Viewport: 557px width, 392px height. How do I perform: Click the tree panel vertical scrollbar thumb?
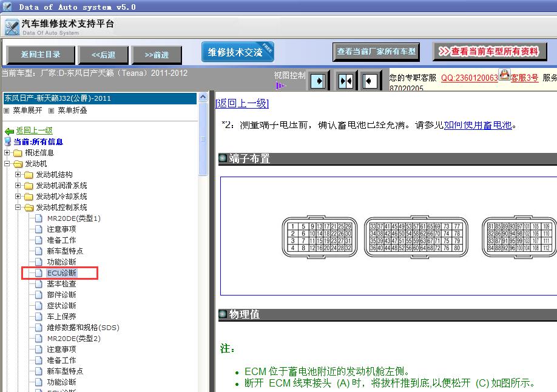pyautogui.click(x=203, y=139)
